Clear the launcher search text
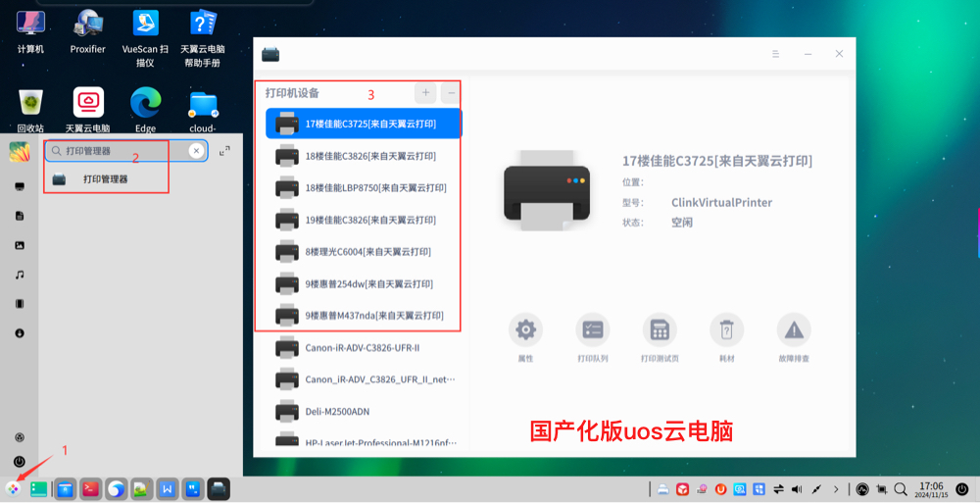 coord(196,151)
